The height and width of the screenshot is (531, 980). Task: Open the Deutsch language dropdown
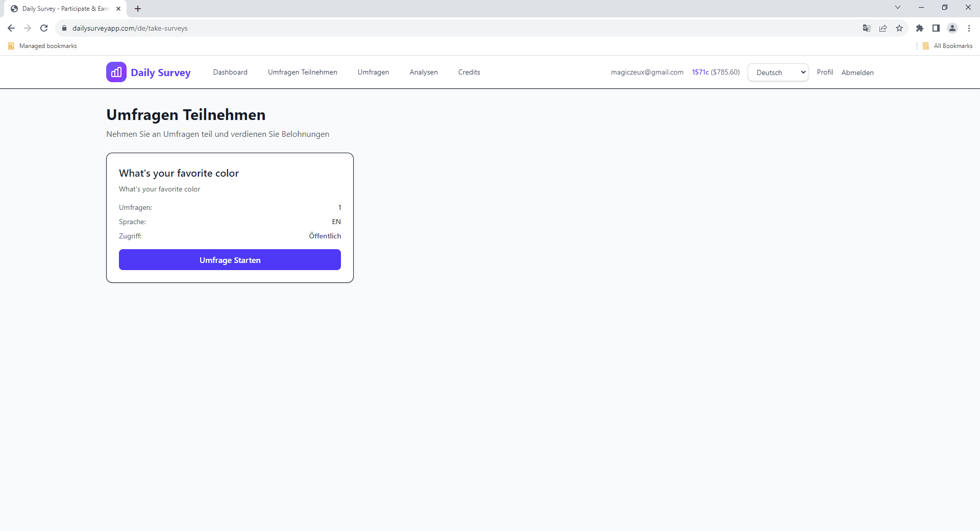coord(778,73)
